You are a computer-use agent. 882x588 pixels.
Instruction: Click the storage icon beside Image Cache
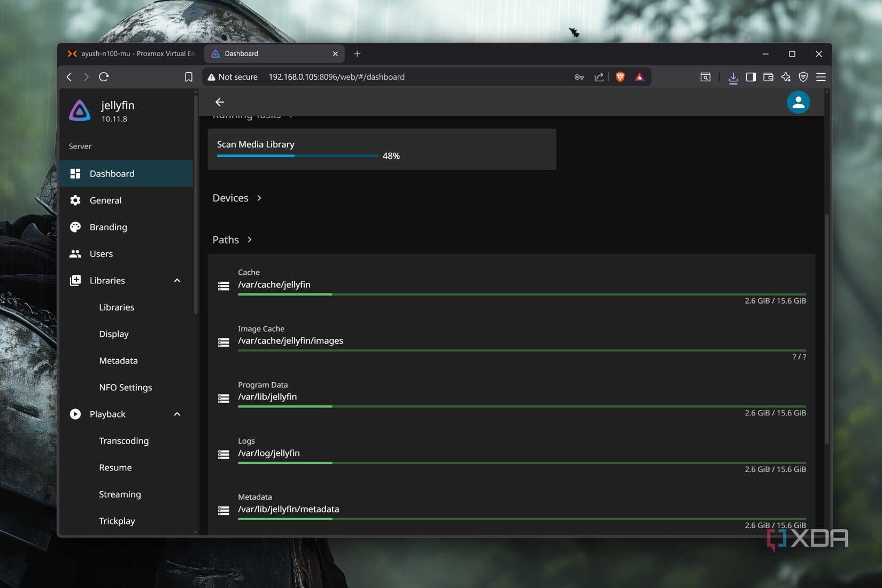click(223, 342)
